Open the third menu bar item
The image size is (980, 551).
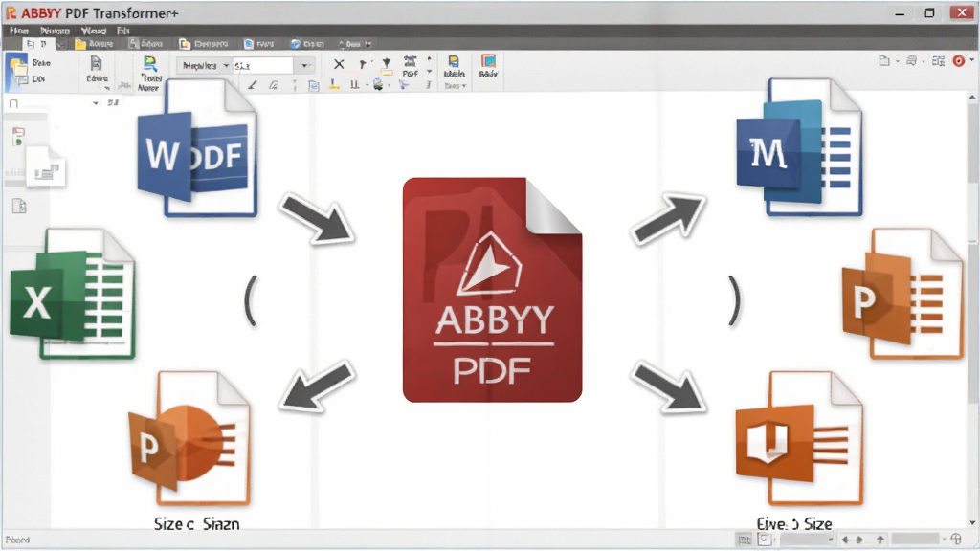click(x=94, y=31)
